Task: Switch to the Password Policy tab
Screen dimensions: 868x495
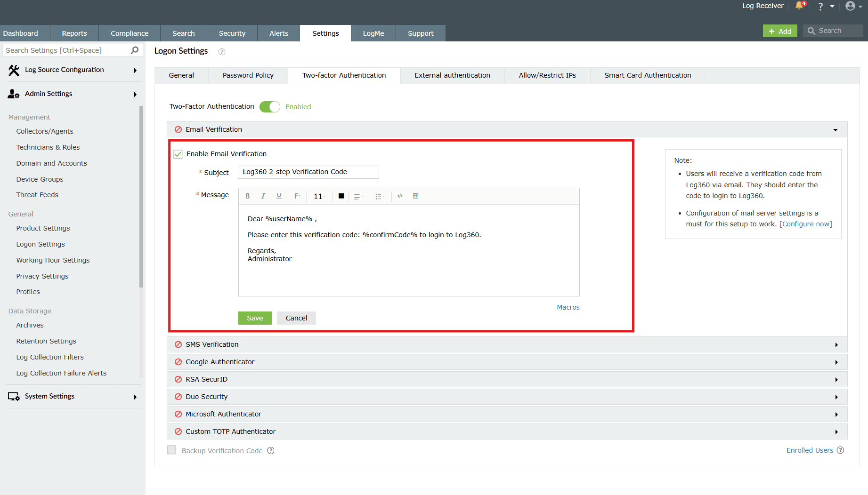Action: [x=248, y=75]
